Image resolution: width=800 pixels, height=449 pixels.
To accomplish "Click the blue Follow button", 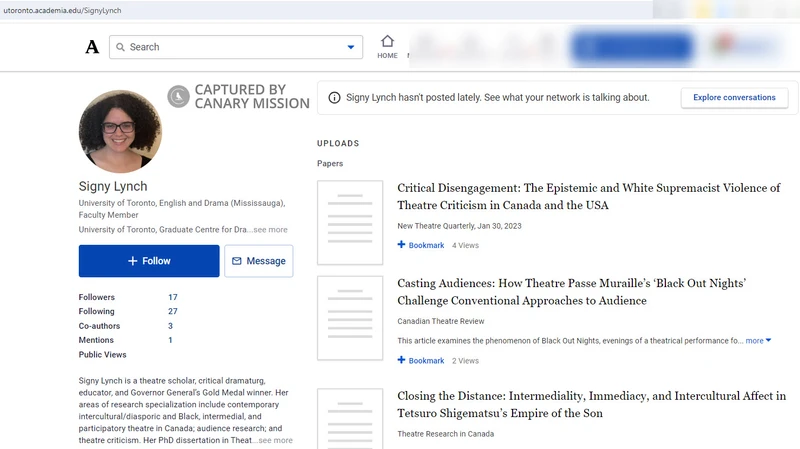I will [x=149, y=261].
